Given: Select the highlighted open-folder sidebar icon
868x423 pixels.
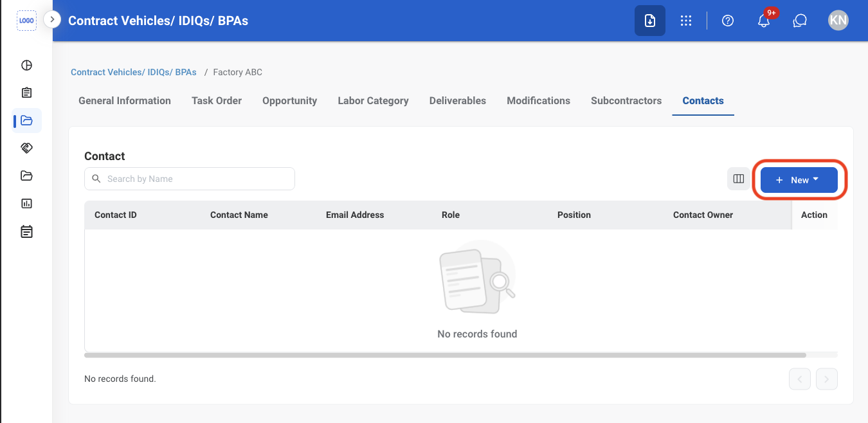Looking at the screenshot, I should coord(26,120).
